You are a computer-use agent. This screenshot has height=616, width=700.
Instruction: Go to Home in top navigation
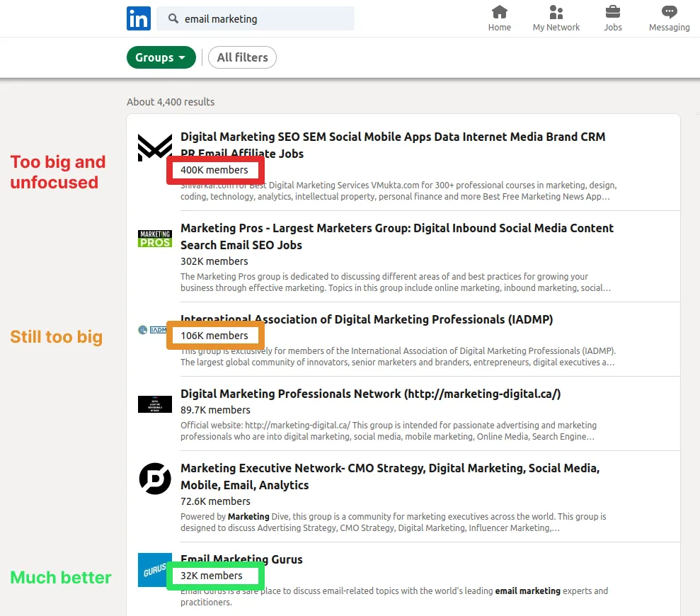499,18
